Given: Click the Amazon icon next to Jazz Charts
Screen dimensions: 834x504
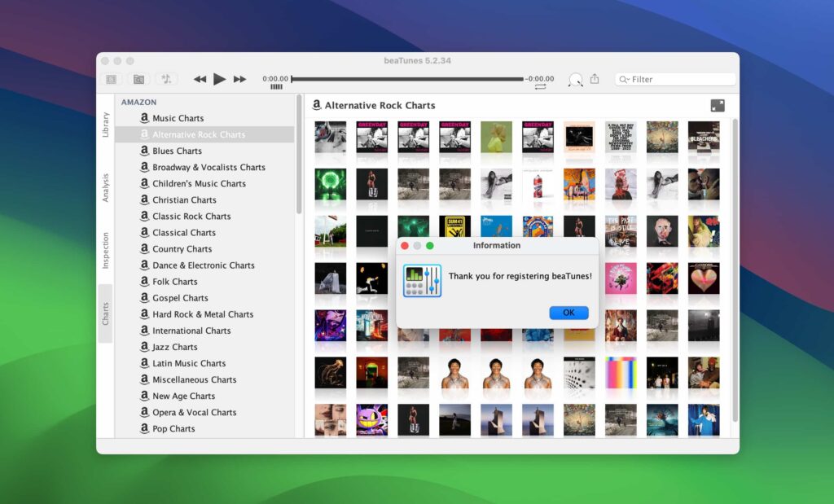Looking at the screenshot, I should pyautogui.click(x=143, y=347).
